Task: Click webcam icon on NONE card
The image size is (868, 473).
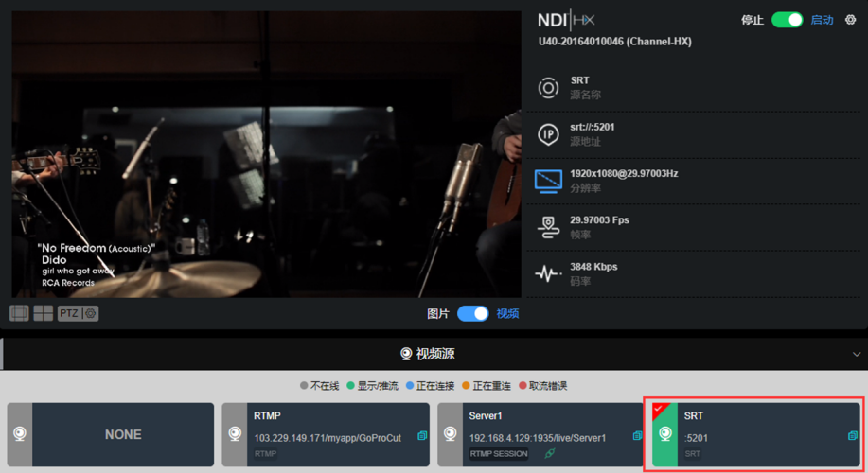Action: [x=20, y=433]
